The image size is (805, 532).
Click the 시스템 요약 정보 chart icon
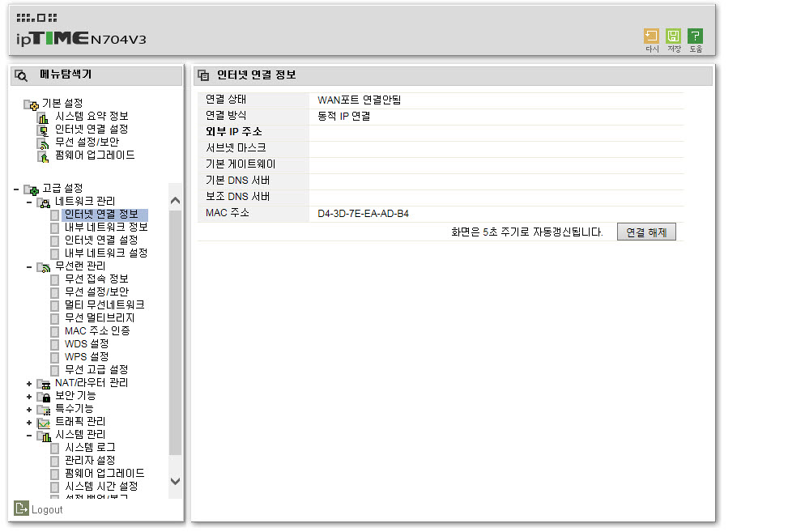[x=44, y=117]
